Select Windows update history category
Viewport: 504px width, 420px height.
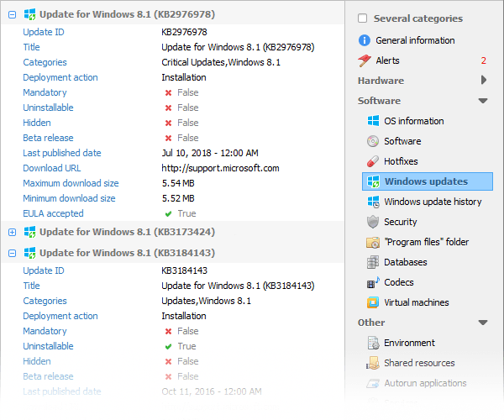(x=433, y=202)
